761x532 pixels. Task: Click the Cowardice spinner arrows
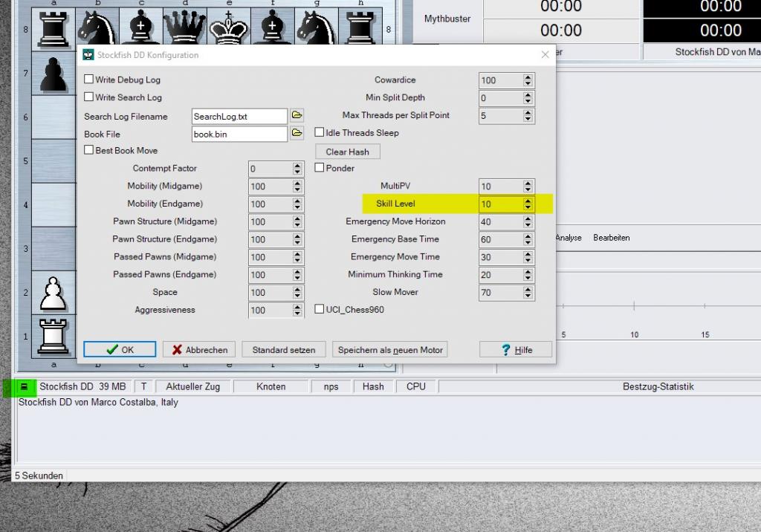coord(528,80)
